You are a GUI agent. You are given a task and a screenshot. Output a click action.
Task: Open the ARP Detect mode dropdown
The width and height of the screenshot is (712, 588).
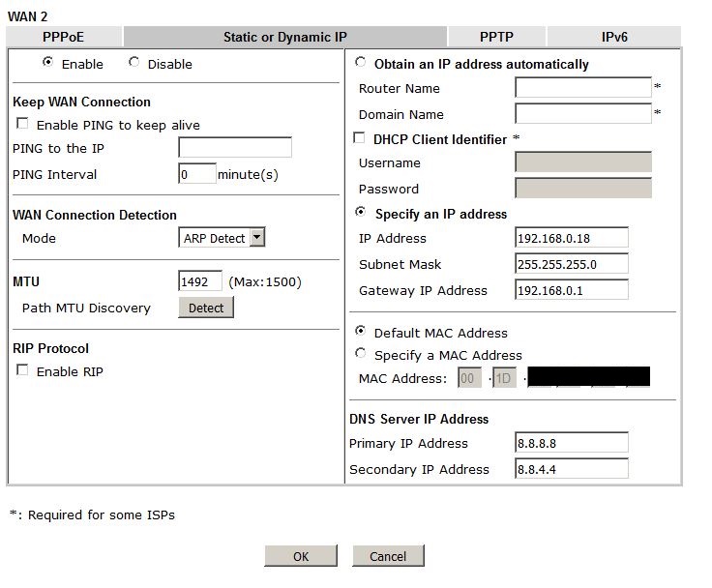[222, 238]
